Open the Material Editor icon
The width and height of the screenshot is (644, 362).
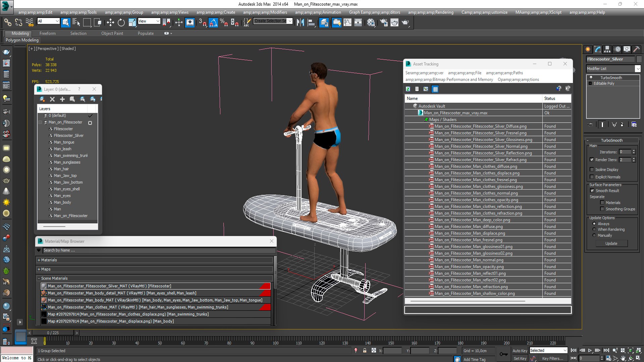(371, 22)
